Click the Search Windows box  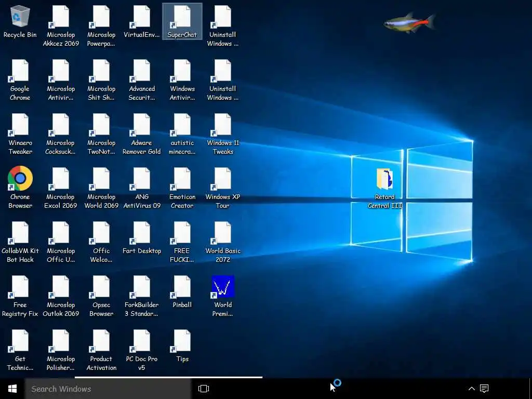108,389
